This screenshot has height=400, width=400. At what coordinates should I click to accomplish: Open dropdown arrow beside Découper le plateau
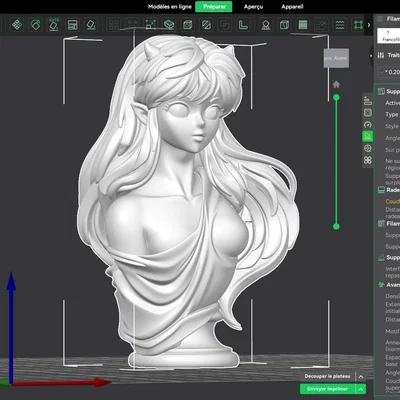[x=361, y=377]
